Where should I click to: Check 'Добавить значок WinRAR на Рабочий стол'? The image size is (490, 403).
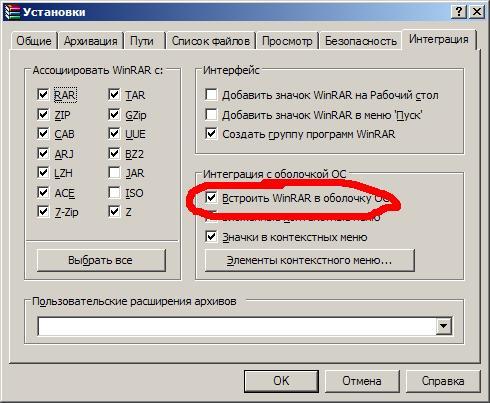[211, 95]
